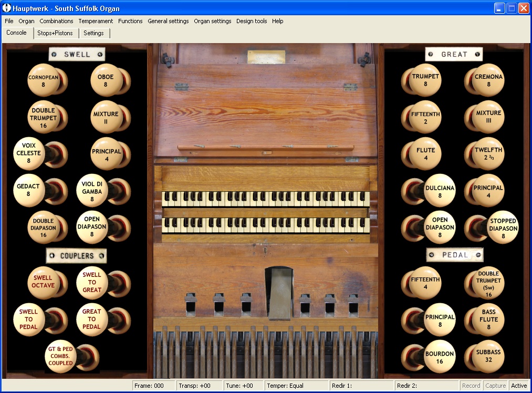Click the Capture button in status bar
The height and width of the screenshot is (393, 532).
coord(495,386)
